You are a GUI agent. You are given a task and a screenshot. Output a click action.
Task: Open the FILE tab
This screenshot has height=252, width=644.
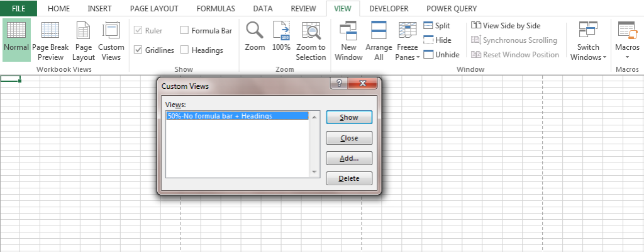(x=18, y=8)
